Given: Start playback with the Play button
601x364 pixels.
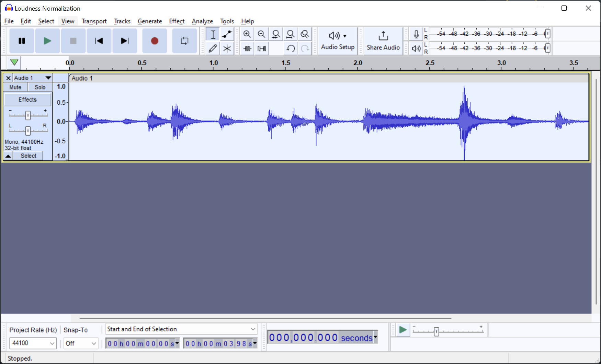Looking at the screenshot, I should 47,41.
